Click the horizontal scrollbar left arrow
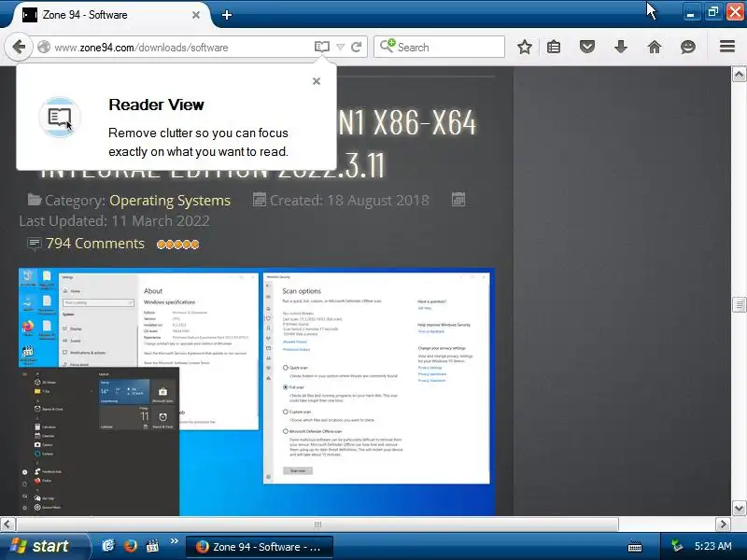The image size is (747, 560). click(7, 525)
